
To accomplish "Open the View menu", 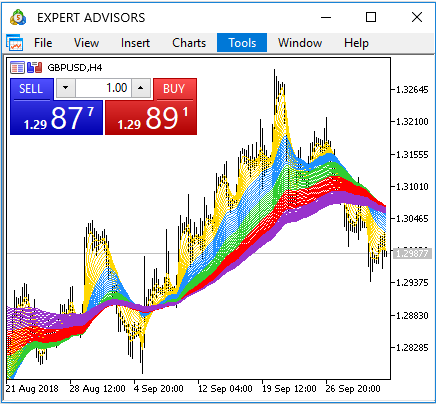I will tap(86, 43).
